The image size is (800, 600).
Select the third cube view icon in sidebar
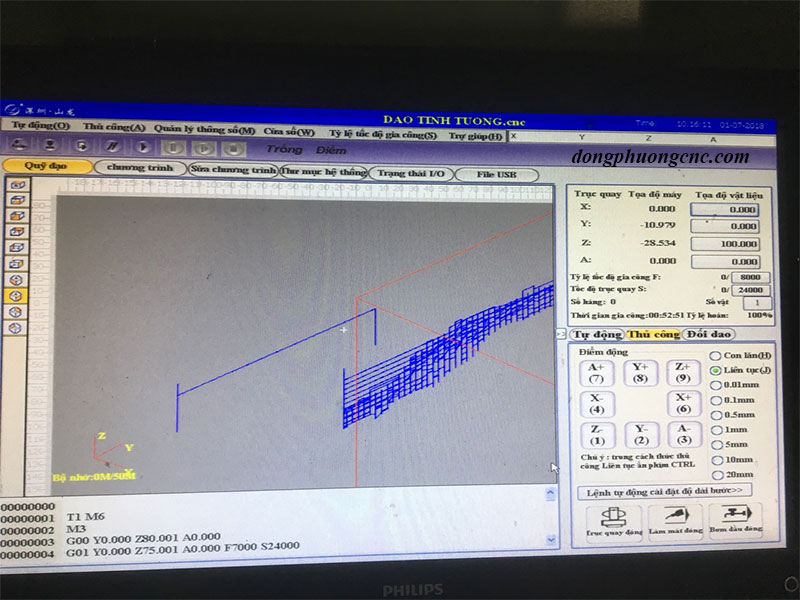(x=17, y=216)
